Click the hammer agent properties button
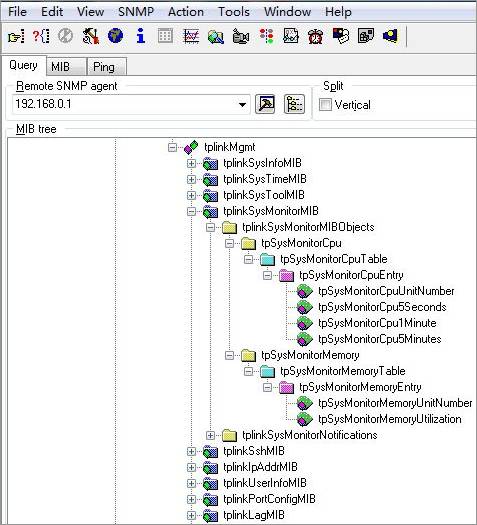The image size is (477, 525). (265, 104)
